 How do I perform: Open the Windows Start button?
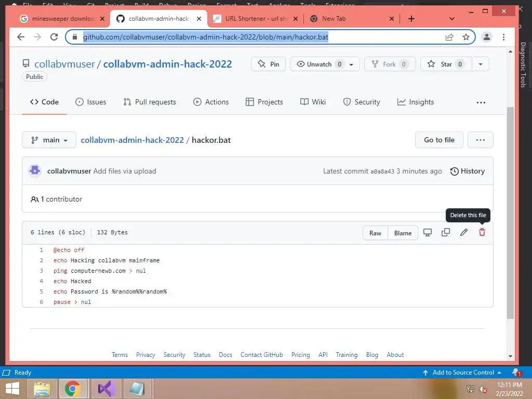12,389
